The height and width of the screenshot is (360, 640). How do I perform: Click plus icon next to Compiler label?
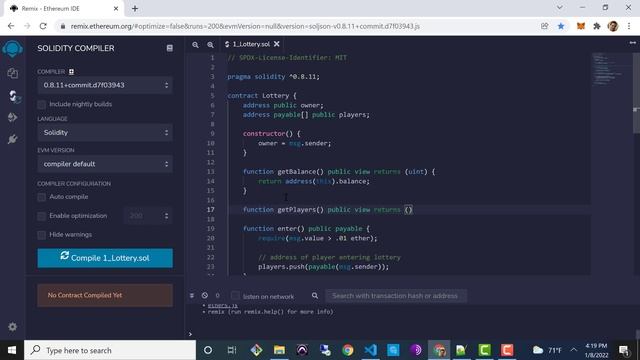click(71, 72)
